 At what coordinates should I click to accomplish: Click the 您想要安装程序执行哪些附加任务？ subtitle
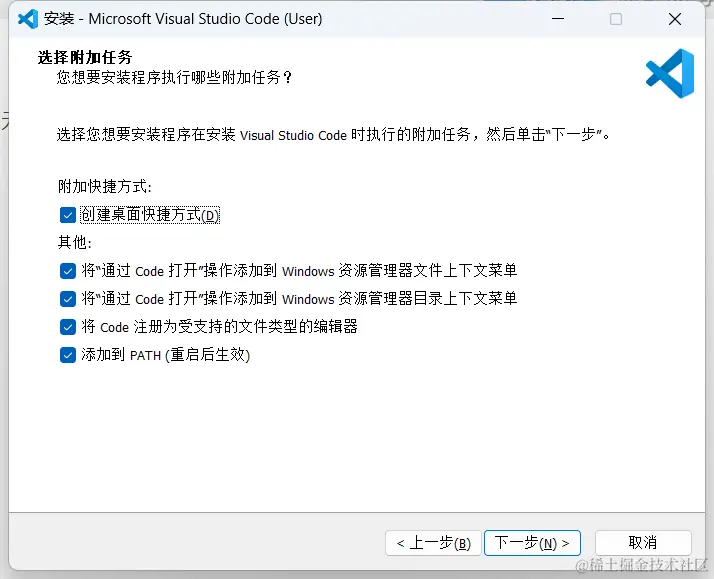[175, 77]
